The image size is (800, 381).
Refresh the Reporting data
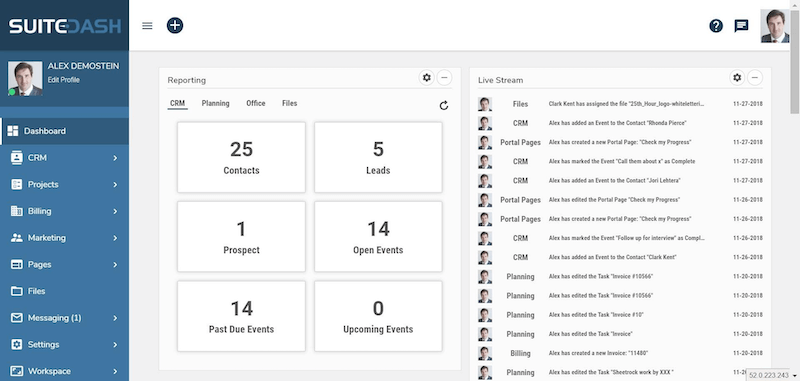click(x=444, y=106)
